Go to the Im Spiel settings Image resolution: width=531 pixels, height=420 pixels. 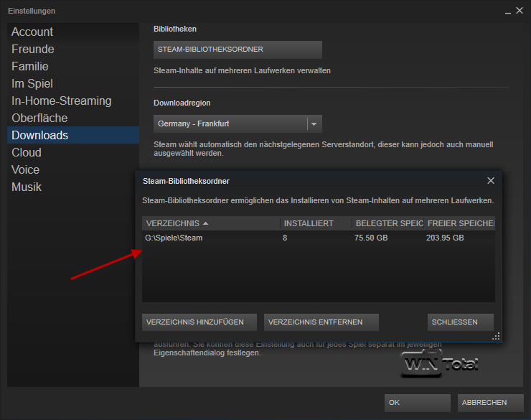coord(72,84)
